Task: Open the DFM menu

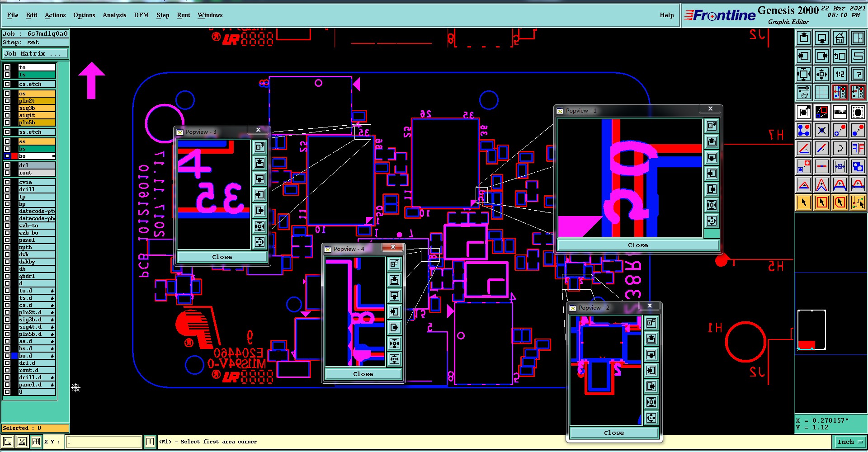Action: [141, 15]
